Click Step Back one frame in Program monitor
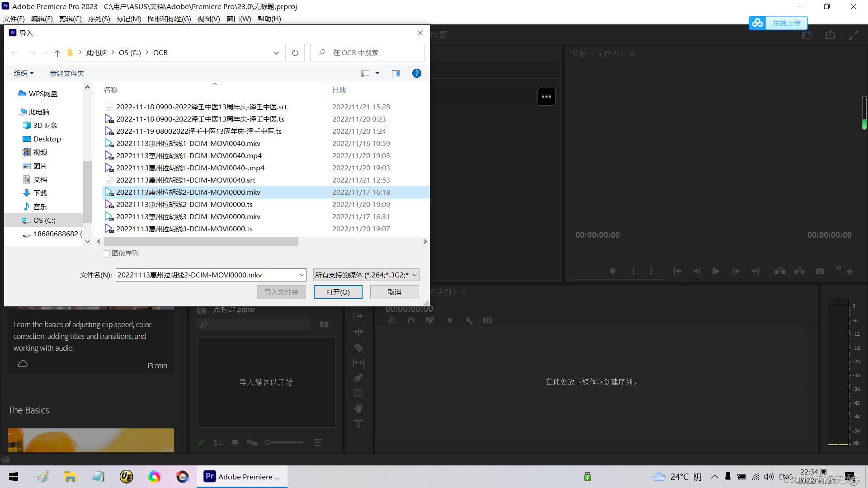Viewport: 868px width, 488px height. click(696, 271)
